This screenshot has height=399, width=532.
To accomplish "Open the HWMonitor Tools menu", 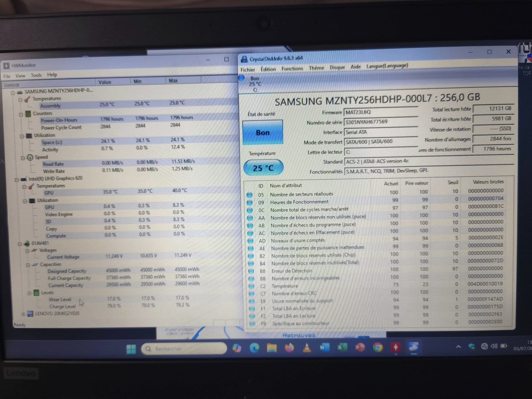I will pyautogui.click(x=36, y=75).
